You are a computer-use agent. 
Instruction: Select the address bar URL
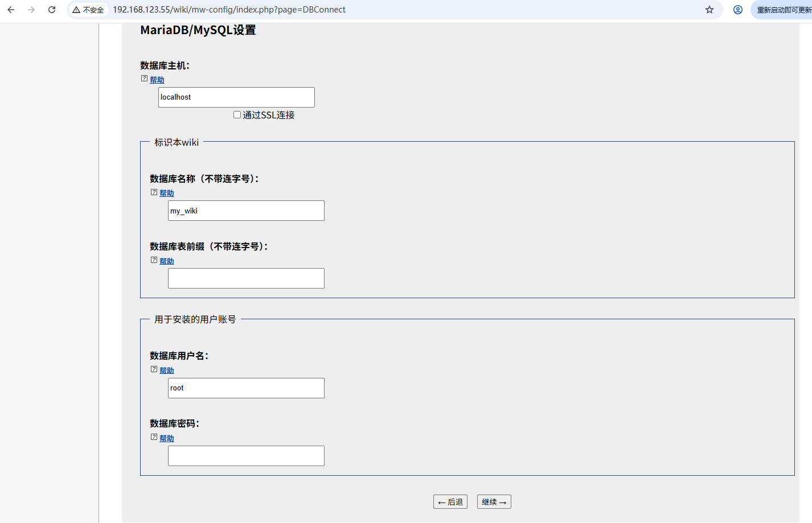pos(229,10)
